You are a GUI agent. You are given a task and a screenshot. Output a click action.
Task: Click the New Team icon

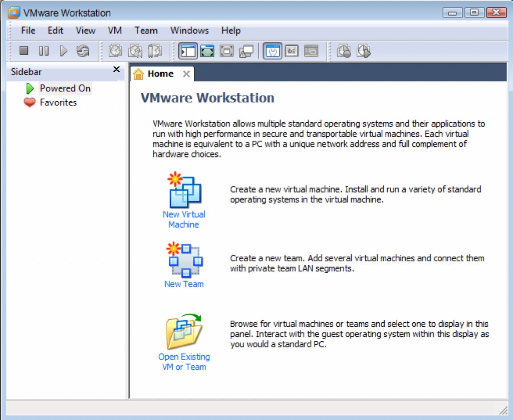(x=184, y=260)
